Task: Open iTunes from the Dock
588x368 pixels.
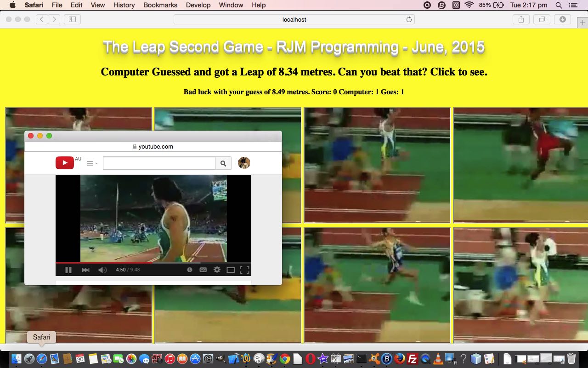Action: pyautogui.click(x=170, y=359)
